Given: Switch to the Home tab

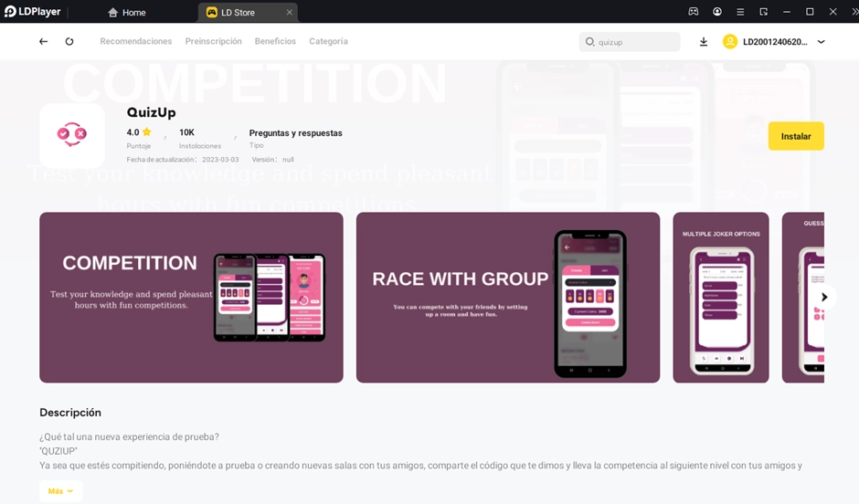Looking at the screenshot, I should [x=126, y=12].
